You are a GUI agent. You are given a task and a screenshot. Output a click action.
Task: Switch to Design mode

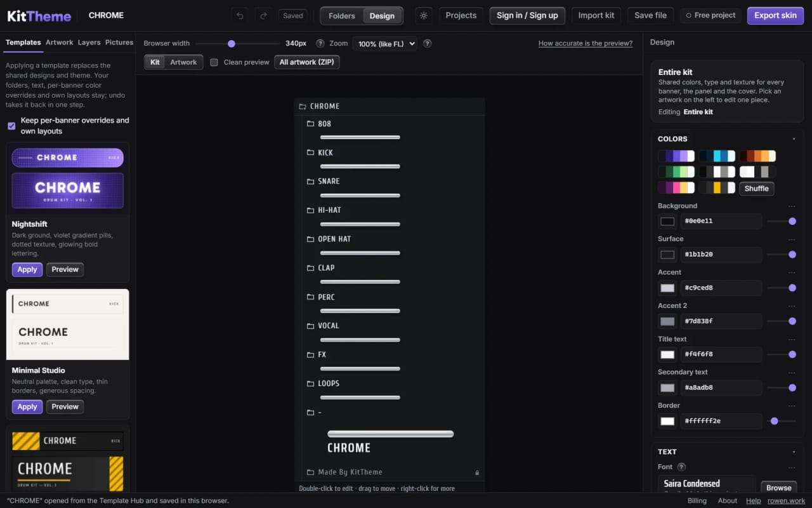click(x=382, y=16)
